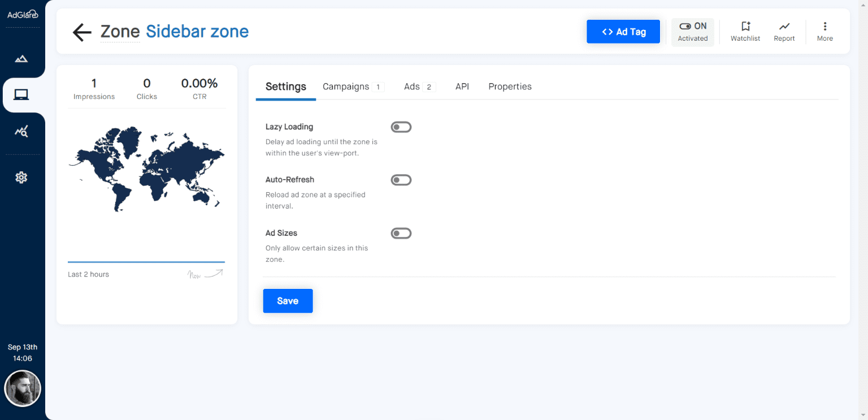Open the user profile avatar
This screenshot has height=420, width=868.
click(23, 388)
